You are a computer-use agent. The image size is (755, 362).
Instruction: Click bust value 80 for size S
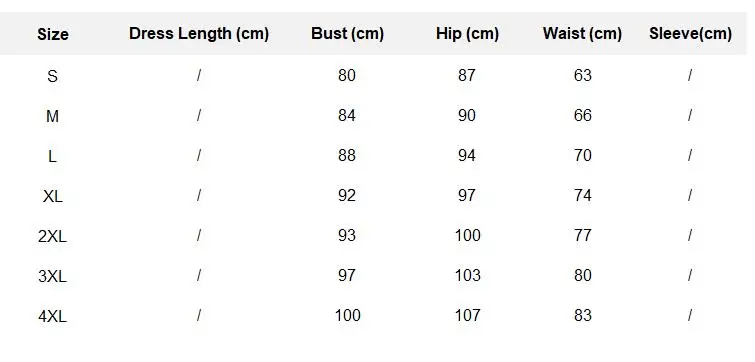click(x=347, y=75)
